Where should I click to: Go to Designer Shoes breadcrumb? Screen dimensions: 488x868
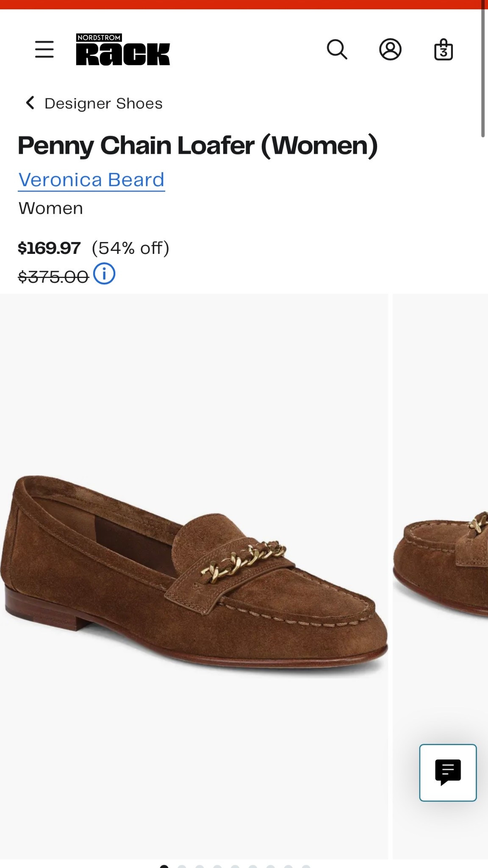103,103
